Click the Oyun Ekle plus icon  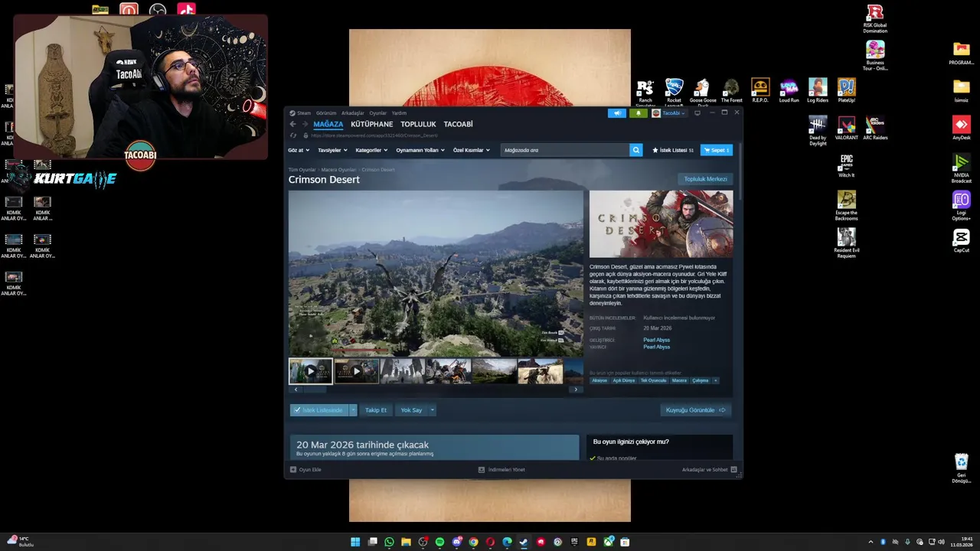(293, 469)
